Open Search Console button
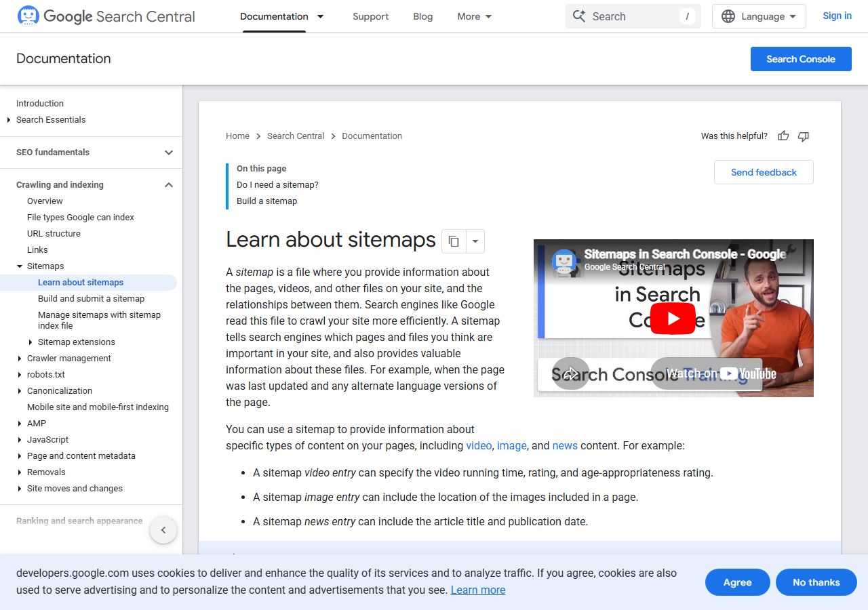 (801, 59)
